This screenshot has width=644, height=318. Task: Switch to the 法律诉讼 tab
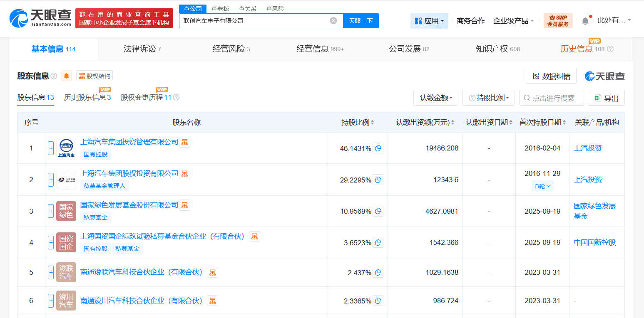point(142,49)
